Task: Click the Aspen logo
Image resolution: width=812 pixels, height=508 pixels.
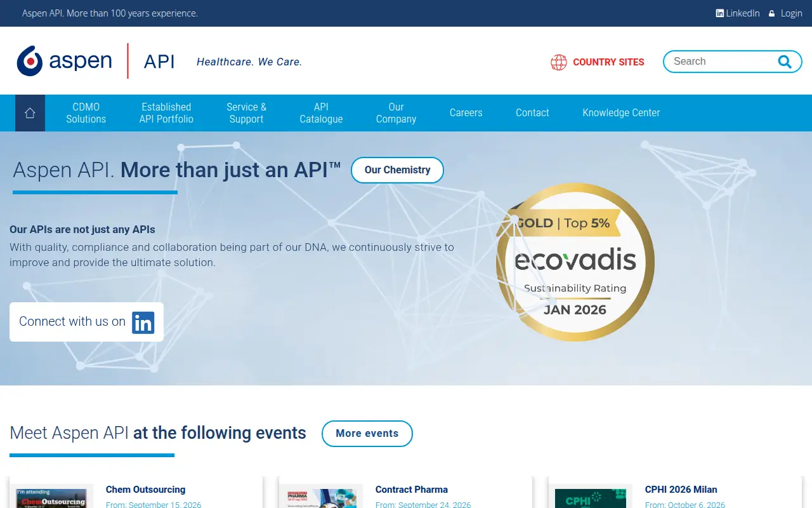Action: (64, 61)
